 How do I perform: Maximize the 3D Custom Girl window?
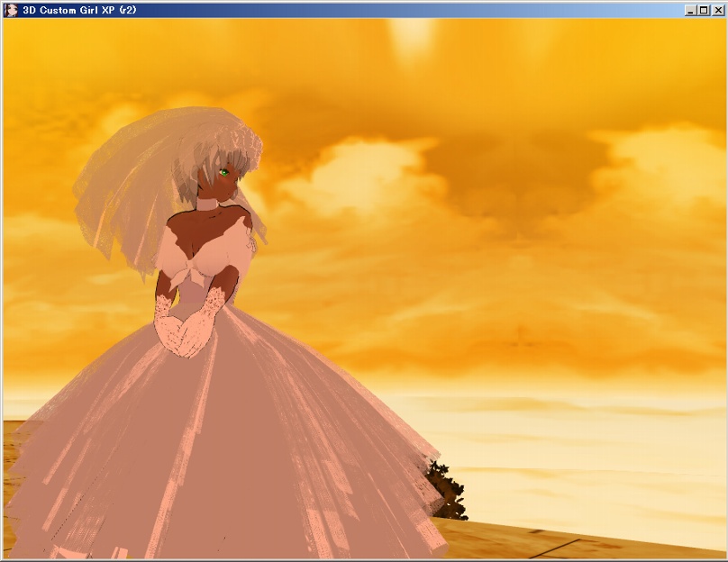click(704, 10)
